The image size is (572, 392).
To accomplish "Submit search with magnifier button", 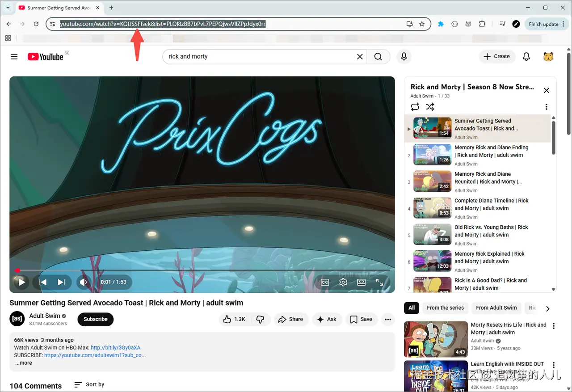I will [378, 56].
